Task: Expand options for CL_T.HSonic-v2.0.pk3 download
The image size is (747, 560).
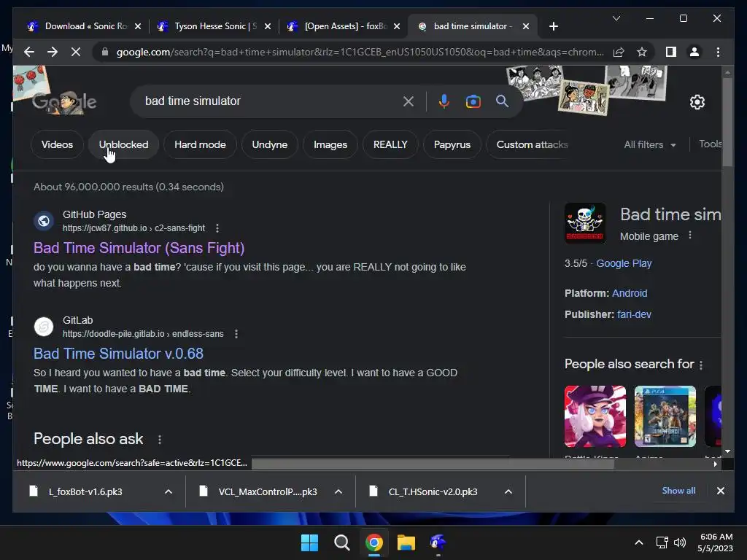Action: [508, 491]
